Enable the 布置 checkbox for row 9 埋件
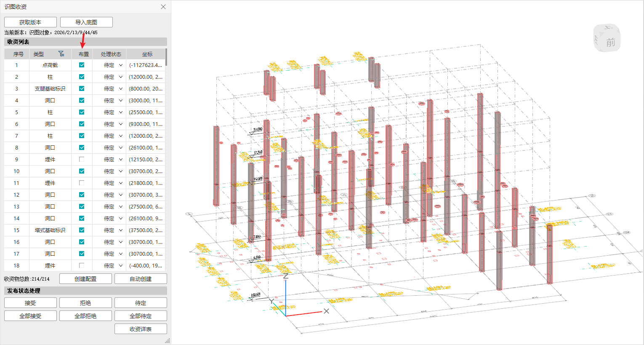 (x=82, y=160)
